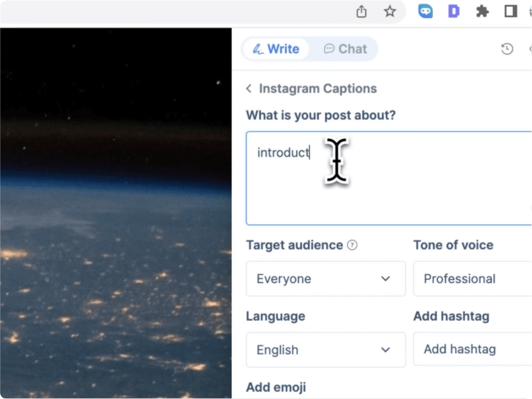Open the blue chatbot extension icon
Image resolution: width=532 pixels, height=399 pixels.
tap(425, 12)
